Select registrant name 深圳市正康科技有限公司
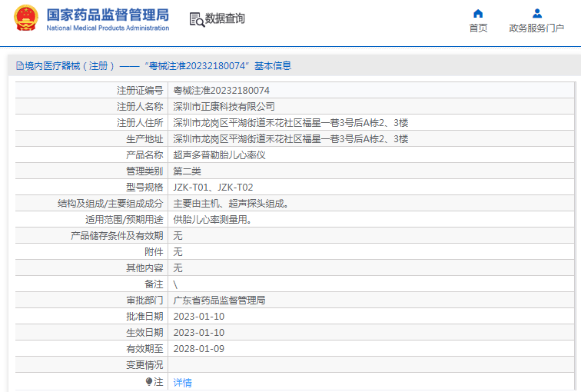Screen dimensions: 581x392 pos(224,107)
